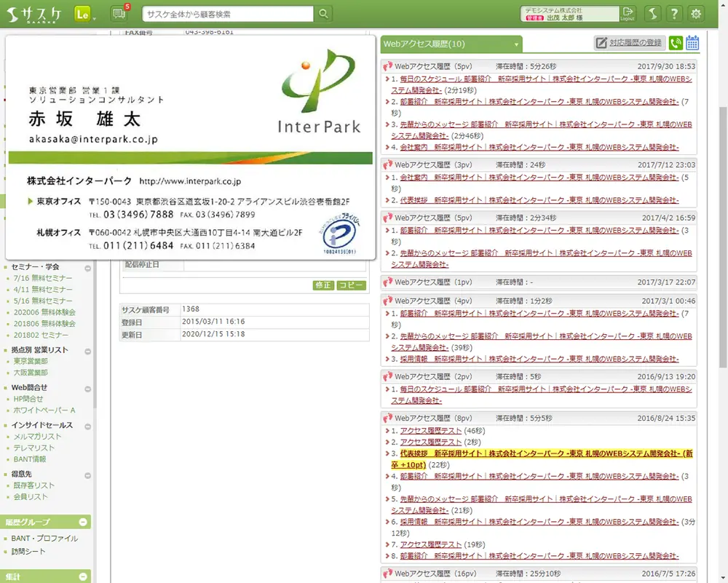The image size is (728, 583).
Task: Collapse the 履歴グループ section
Action: click(83, 522)
